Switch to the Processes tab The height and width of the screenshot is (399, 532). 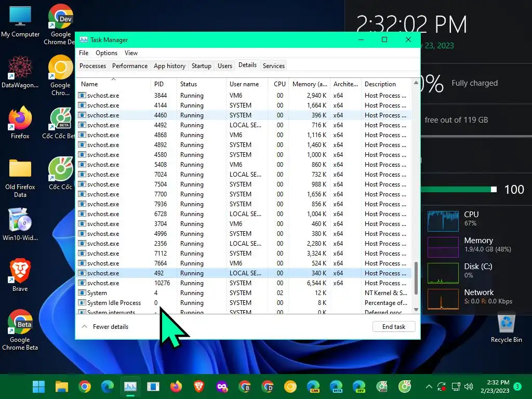point(92,66)
